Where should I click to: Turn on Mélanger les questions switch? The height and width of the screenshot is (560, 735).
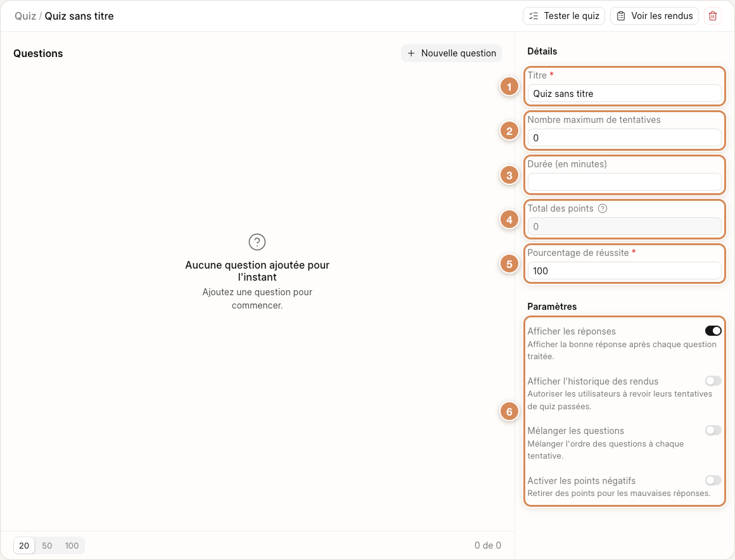pyautogui.click(x=713, y=430)
